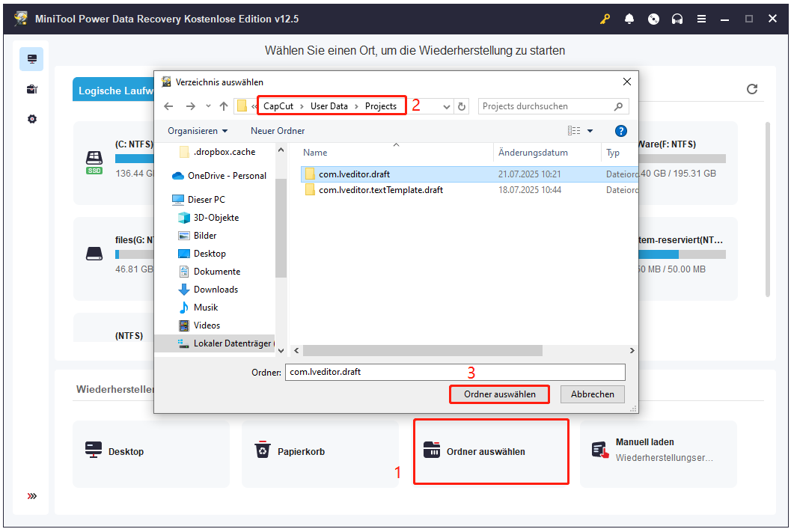
Task: Click Neuer Ordner in toolbar
Action: point(278,131)
